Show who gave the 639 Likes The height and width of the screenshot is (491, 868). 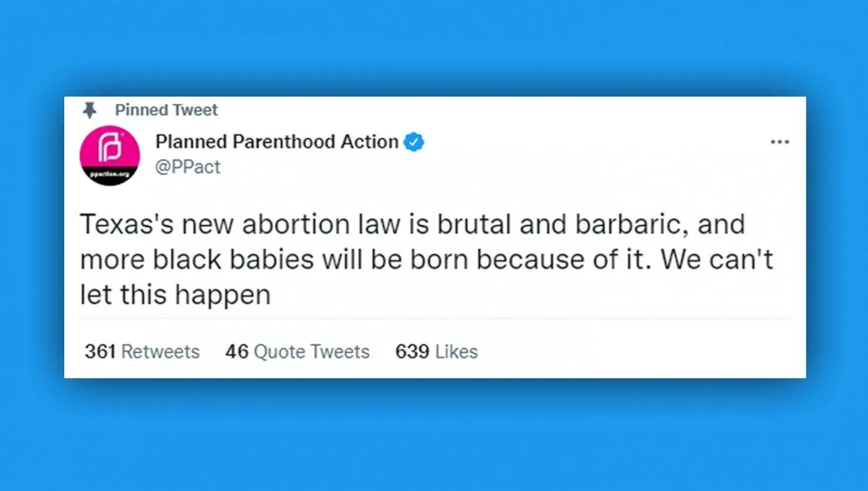(x=436, y=351)
